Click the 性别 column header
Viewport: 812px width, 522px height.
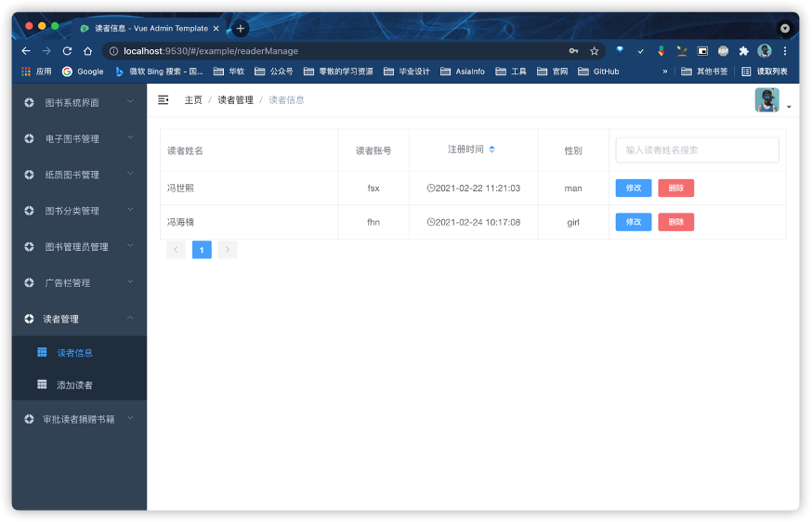click(x=573, y=150)
